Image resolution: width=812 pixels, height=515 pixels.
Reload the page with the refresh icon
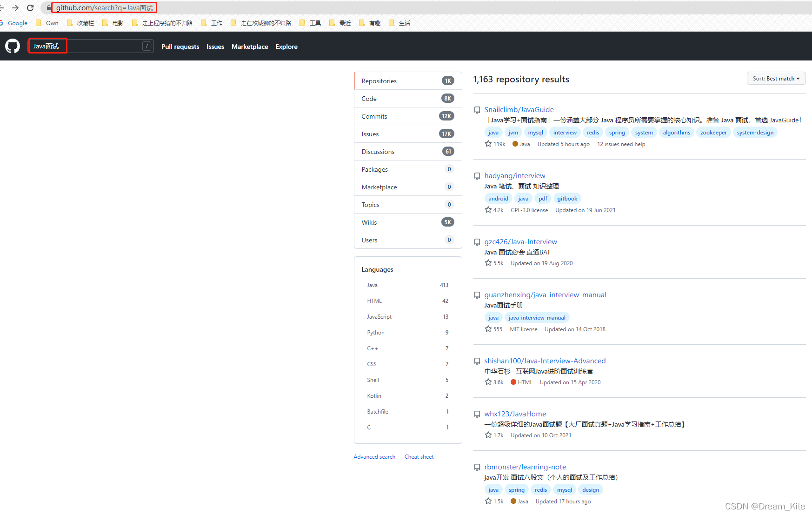click(x=30, y=8)
